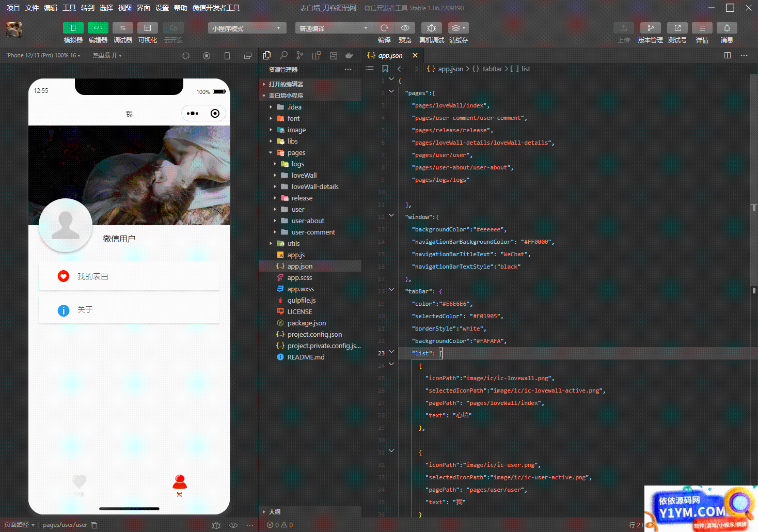Viewport: 758px width, 532px height.
Task: Open the Source Control icon
Action: pyautogui.click(x=300, y=55)
